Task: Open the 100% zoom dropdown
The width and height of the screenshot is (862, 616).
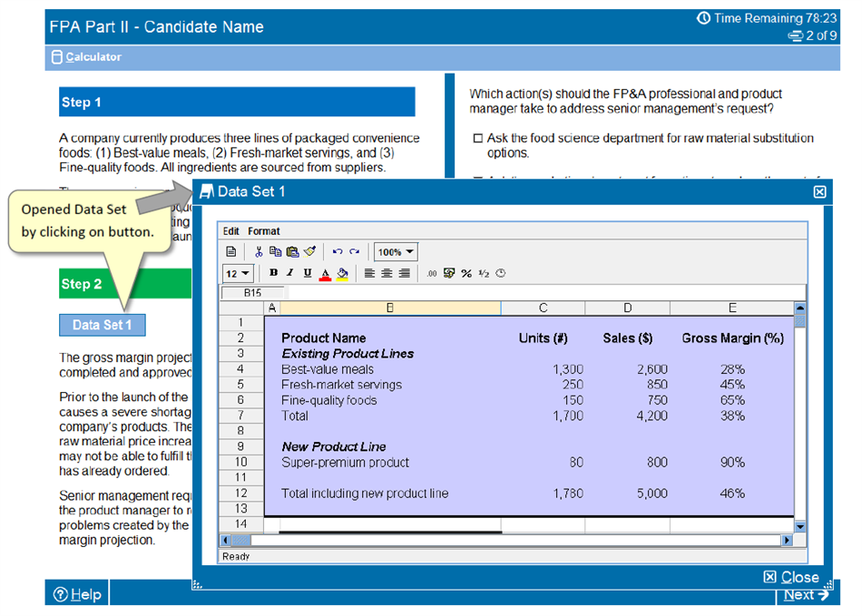Action: click(x=396, y=252)
